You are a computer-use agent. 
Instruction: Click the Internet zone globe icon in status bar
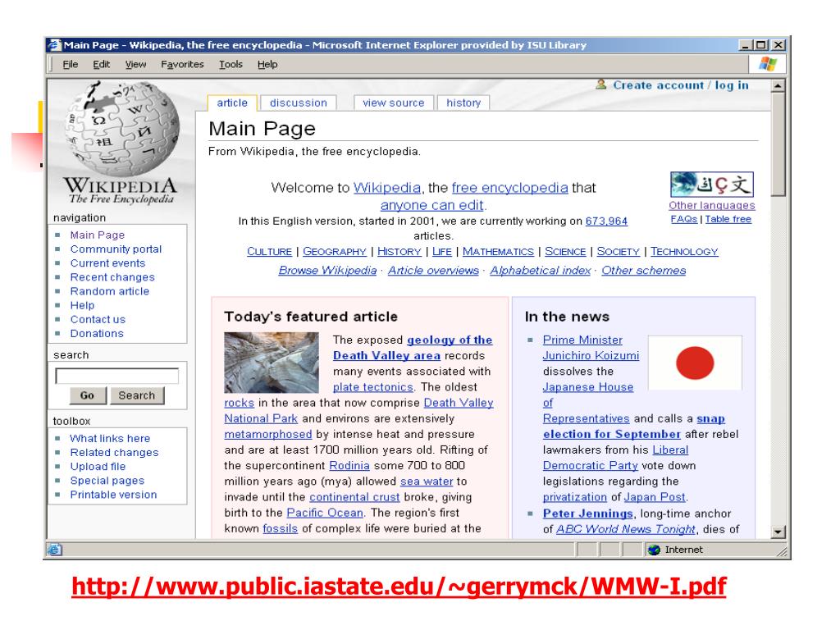pos(654,550)
